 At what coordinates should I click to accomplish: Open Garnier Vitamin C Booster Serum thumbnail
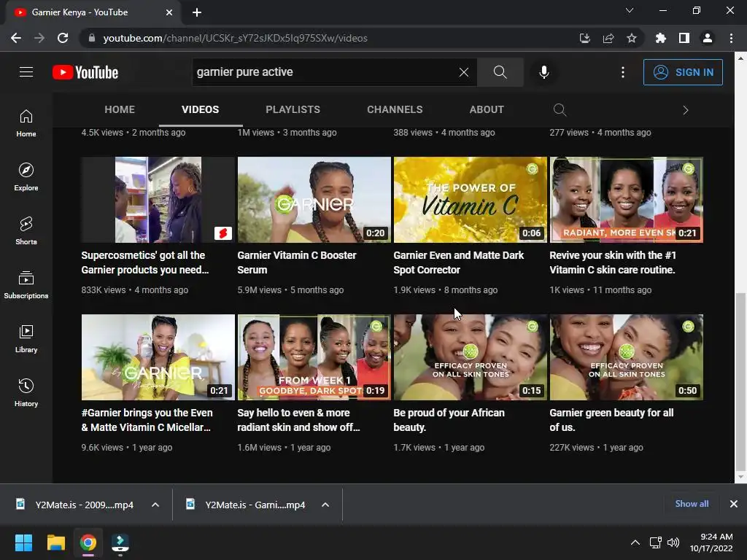coord(314,200)
